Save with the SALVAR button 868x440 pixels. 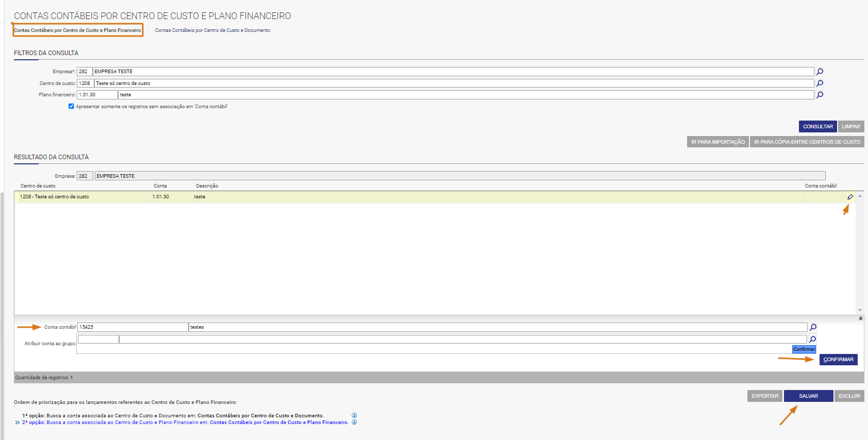tap(808, 396)
